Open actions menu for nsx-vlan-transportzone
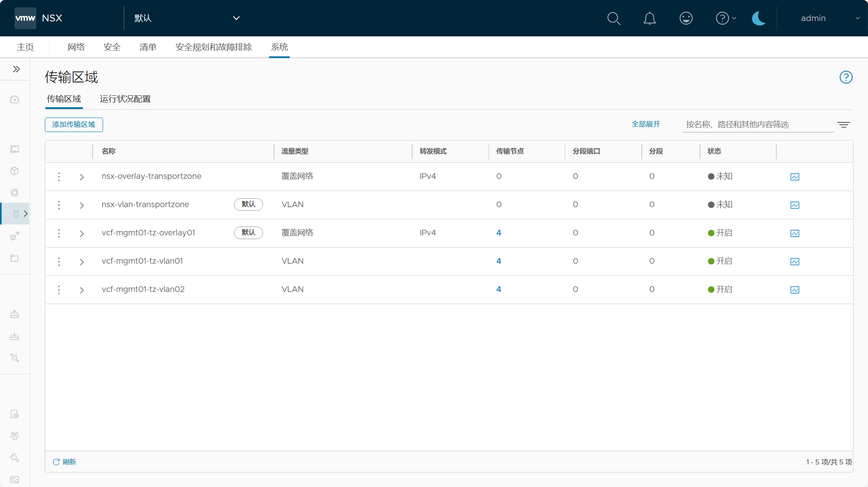The image size is (868, 487). [x=59, y=205]
